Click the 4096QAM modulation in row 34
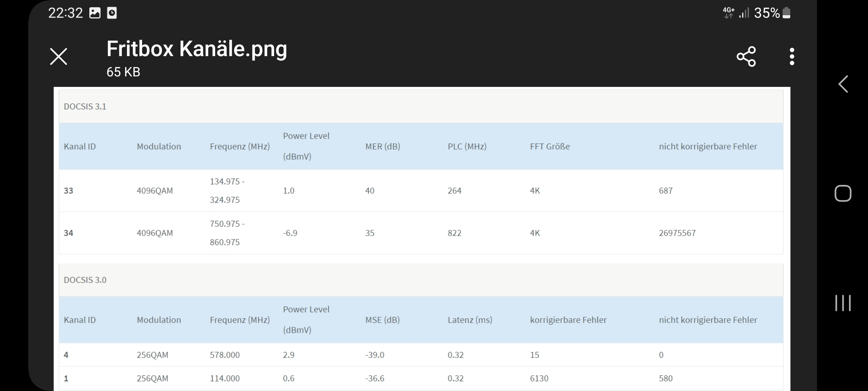This screenshot has height=391, width=868. tap(155, 233)
